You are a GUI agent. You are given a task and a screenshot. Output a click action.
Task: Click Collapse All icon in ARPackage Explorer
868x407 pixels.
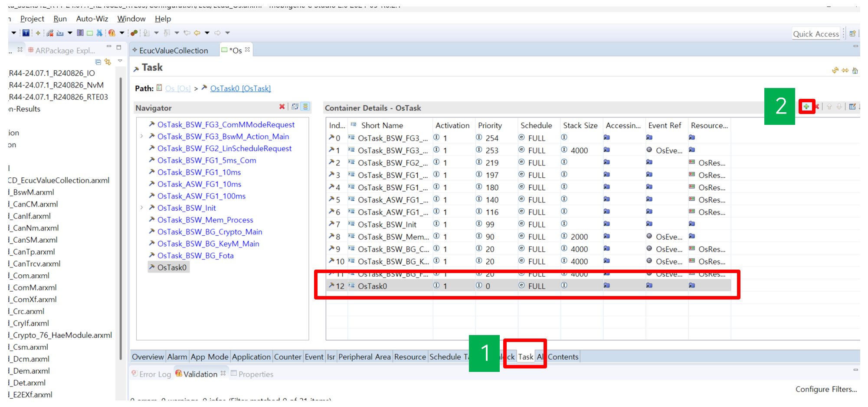click(98, 62)
